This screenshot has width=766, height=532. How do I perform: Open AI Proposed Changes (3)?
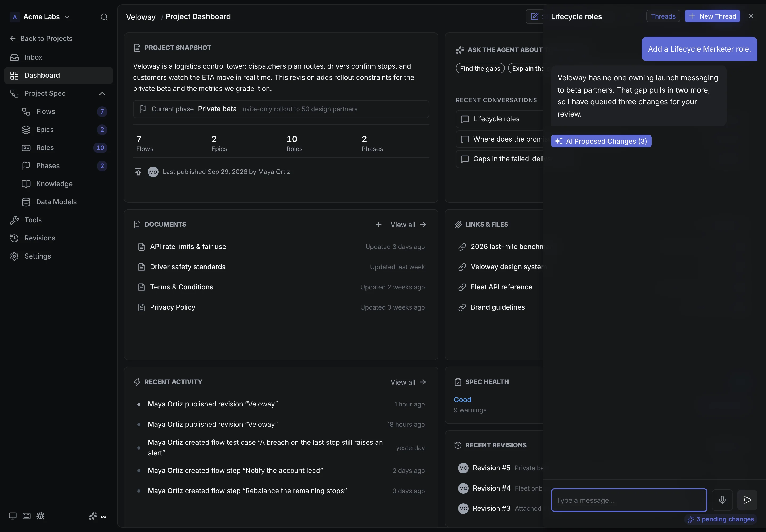601,141
